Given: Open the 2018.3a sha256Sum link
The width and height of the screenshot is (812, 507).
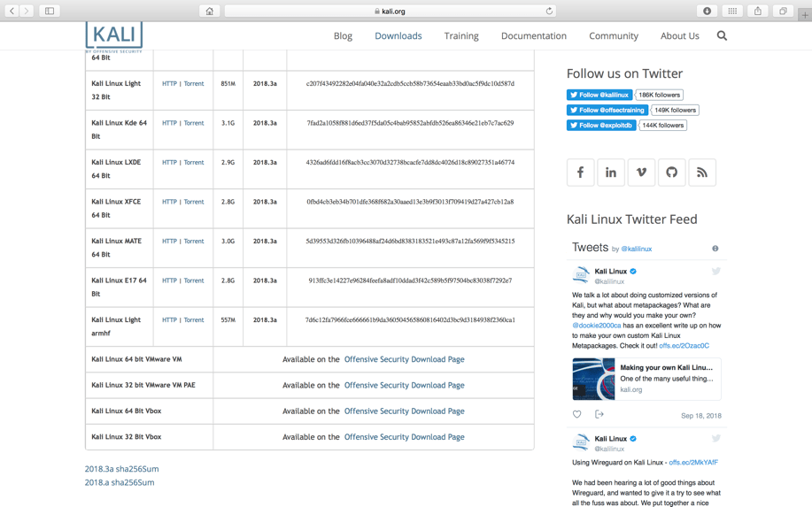Looking at the screenshot, I should (121, 469).
